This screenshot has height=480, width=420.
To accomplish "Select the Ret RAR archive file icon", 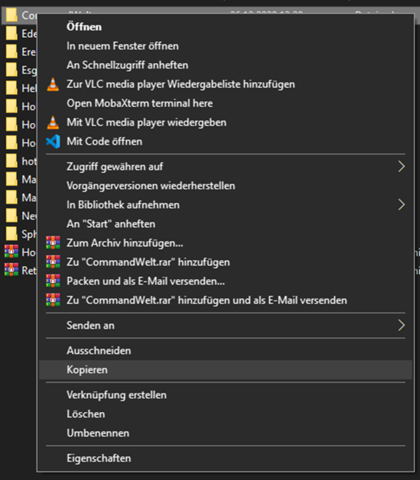I will pos(11,270).
